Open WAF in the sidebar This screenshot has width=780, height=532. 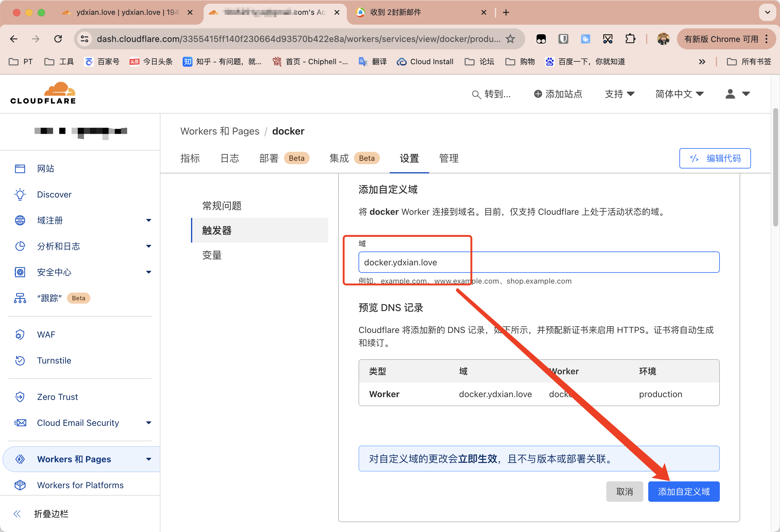(x=46, y=334)
